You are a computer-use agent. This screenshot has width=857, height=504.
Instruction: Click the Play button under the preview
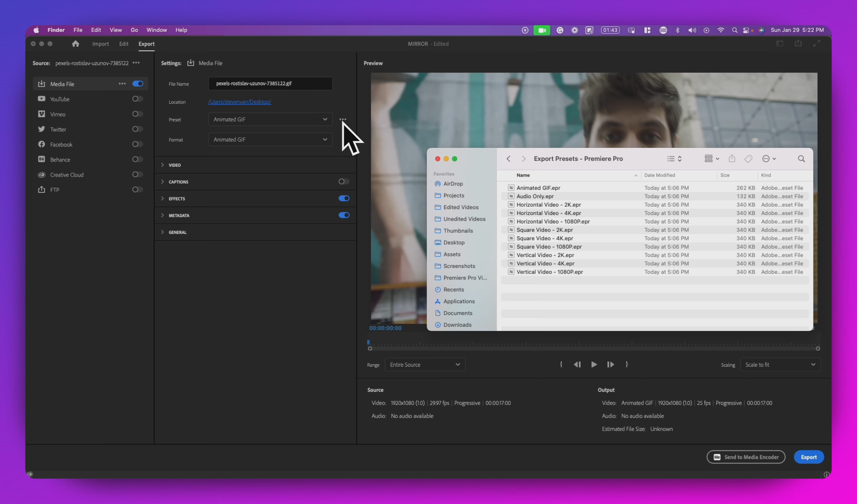[x=594, y=364]
